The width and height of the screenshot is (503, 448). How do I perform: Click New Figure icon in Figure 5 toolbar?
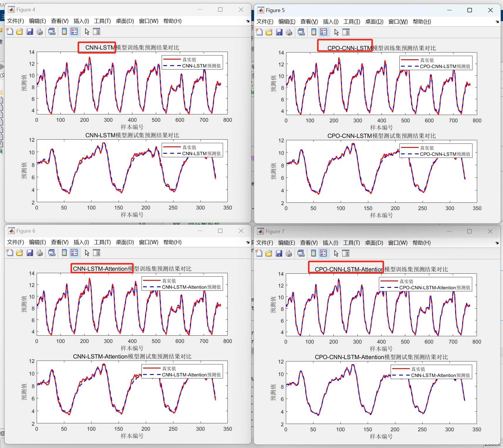(x=259, y=32)
